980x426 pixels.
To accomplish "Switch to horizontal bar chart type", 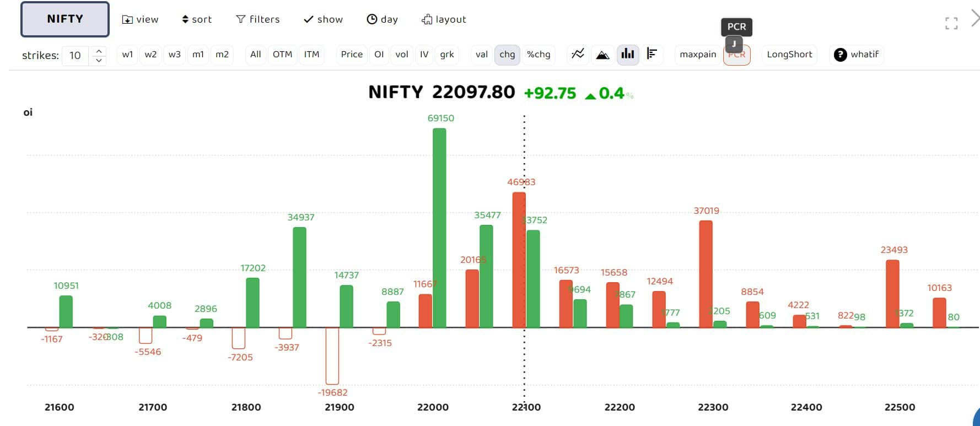I will coord(651,54).
